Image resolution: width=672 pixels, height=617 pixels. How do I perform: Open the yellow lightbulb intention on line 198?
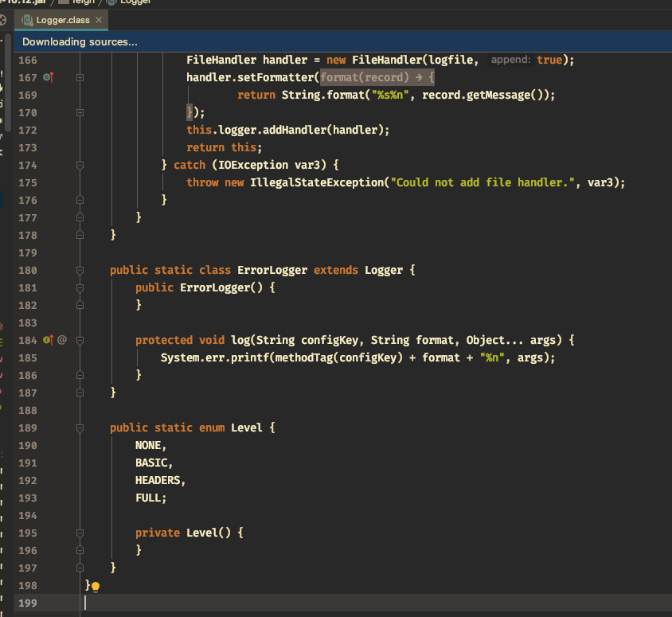click(96, 587)
